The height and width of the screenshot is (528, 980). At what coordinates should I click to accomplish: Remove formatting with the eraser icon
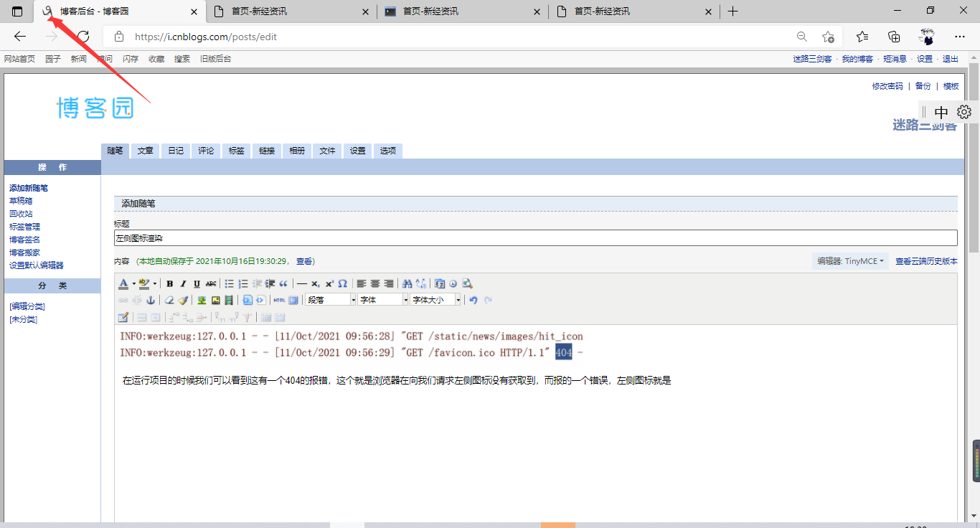click(x=169, y=300)
